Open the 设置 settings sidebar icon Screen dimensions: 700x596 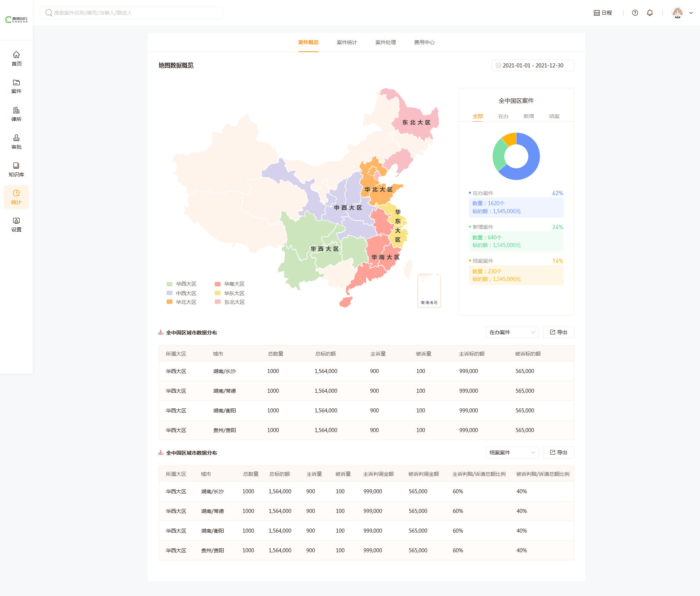16,224
